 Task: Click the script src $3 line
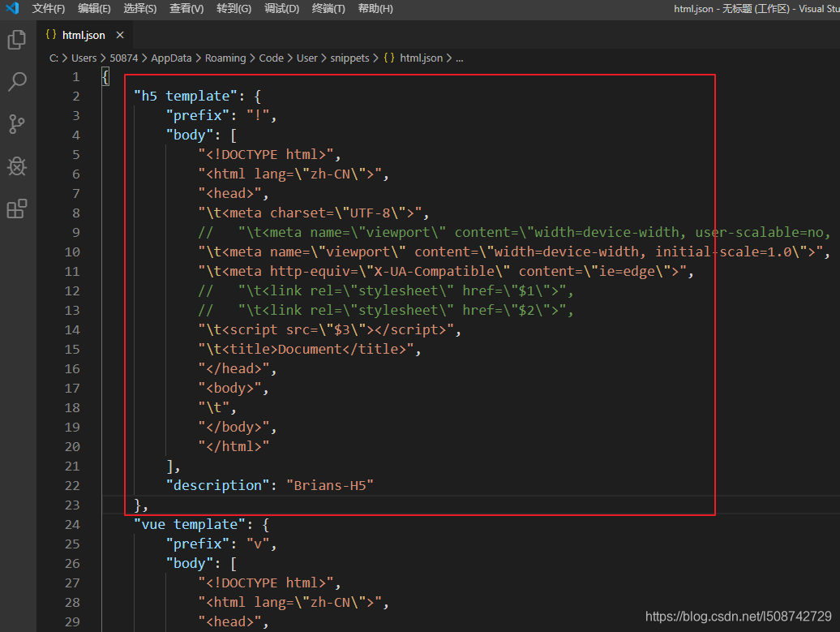tap(326, 329)
